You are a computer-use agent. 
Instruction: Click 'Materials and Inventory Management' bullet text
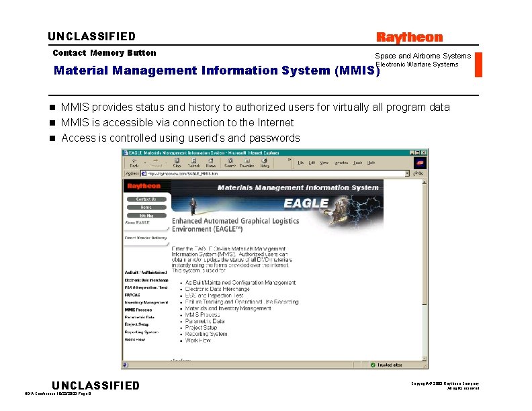click(x=228, y=308)
